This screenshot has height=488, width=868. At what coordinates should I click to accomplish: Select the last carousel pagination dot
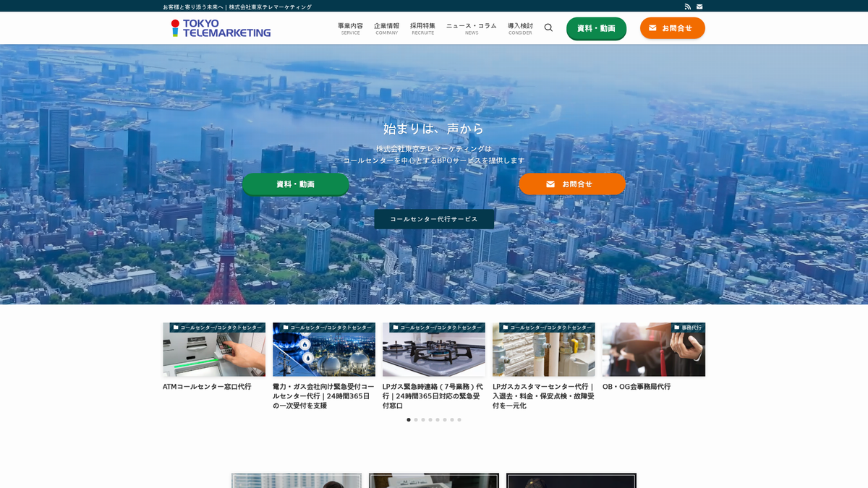click(459, 419)
